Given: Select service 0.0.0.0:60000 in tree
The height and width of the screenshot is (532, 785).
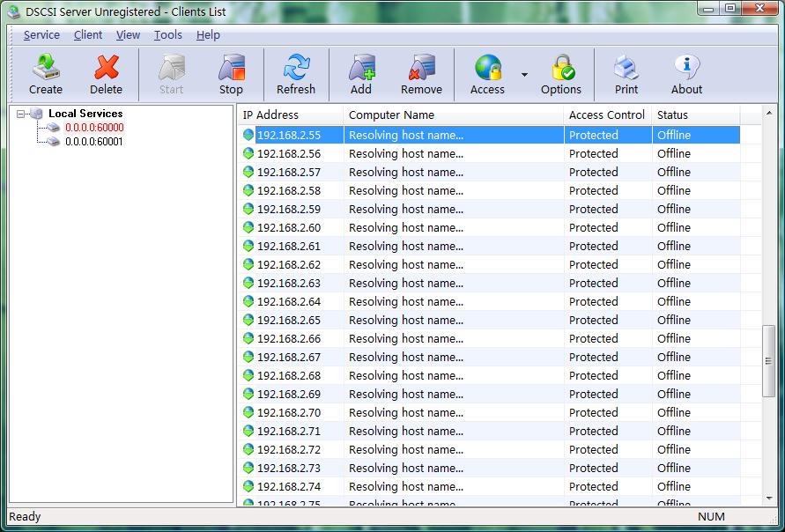Looking at the screenshot, I should (x=94, y=128).
